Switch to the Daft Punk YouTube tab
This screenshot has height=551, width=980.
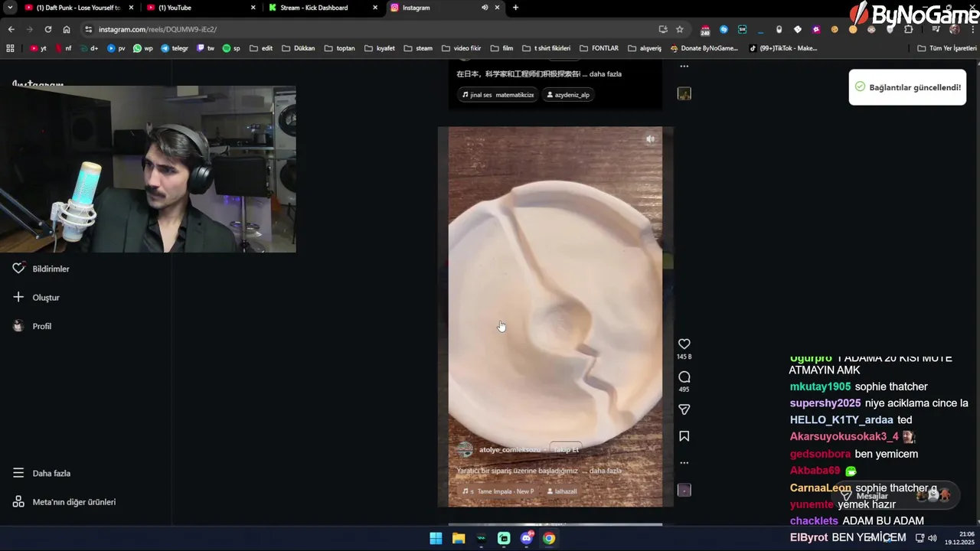pos(78,8)
